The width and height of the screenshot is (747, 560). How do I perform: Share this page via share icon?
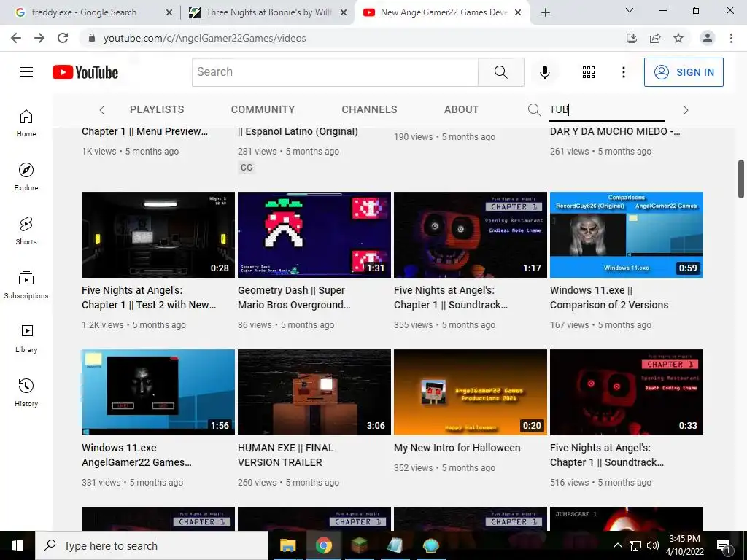point(655,38)
